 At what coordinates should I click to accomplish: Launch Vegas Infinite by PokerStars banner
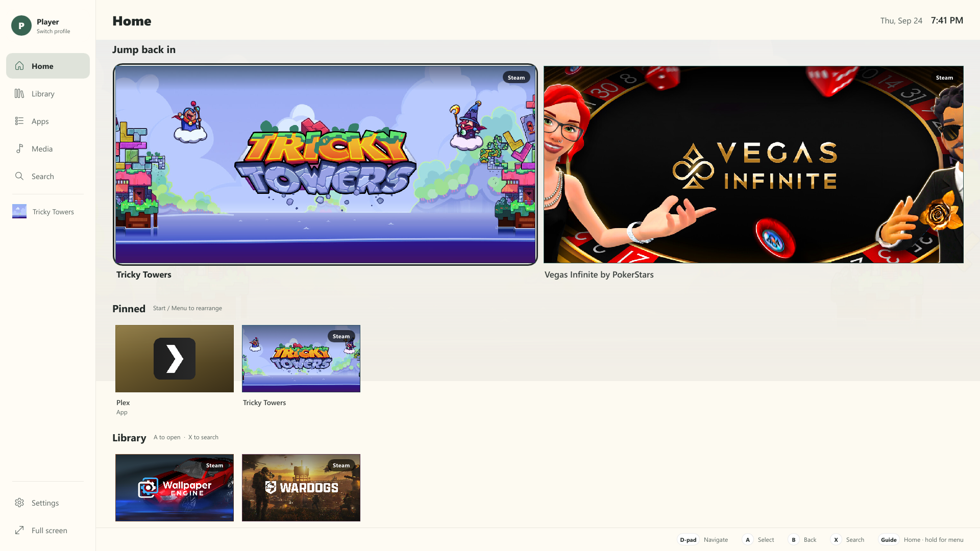tap(753, 164)
